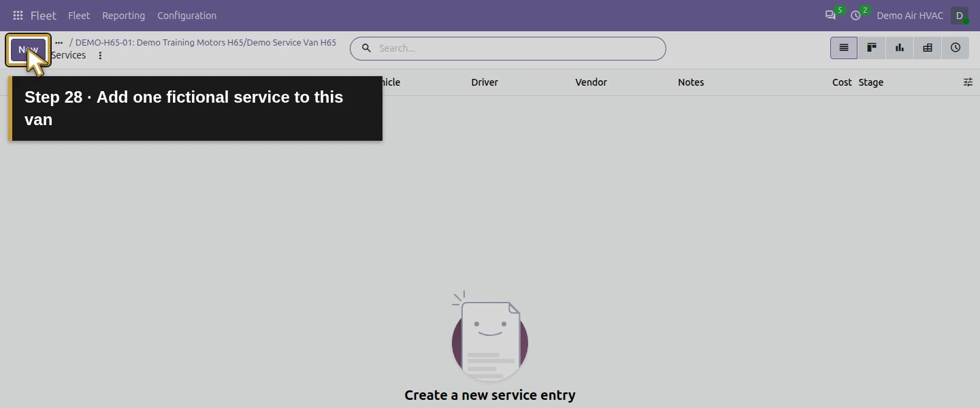
Task: Open Services action menu dots
Action: [x=100, y=56]
